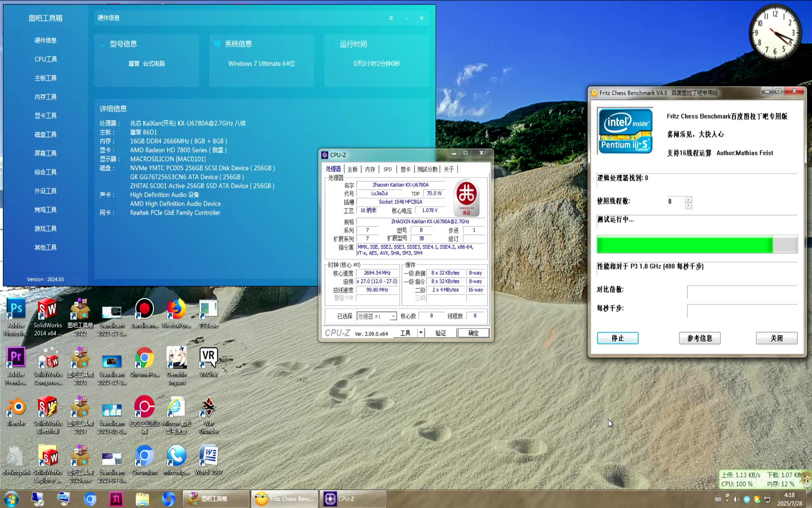Increase thread count with stepper up arrow
This screenshot has width=812, height=508.
(x=688, y=199)
